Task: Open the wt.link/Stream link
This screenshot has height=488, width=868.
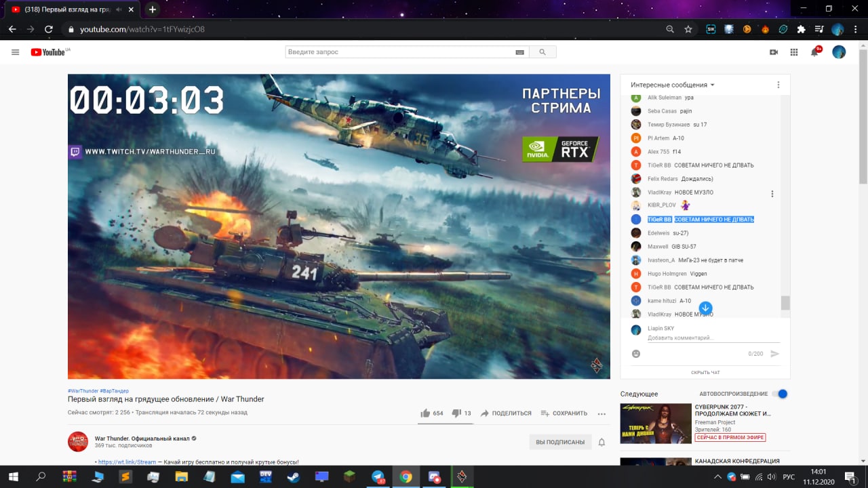Action: click(127, 462)
